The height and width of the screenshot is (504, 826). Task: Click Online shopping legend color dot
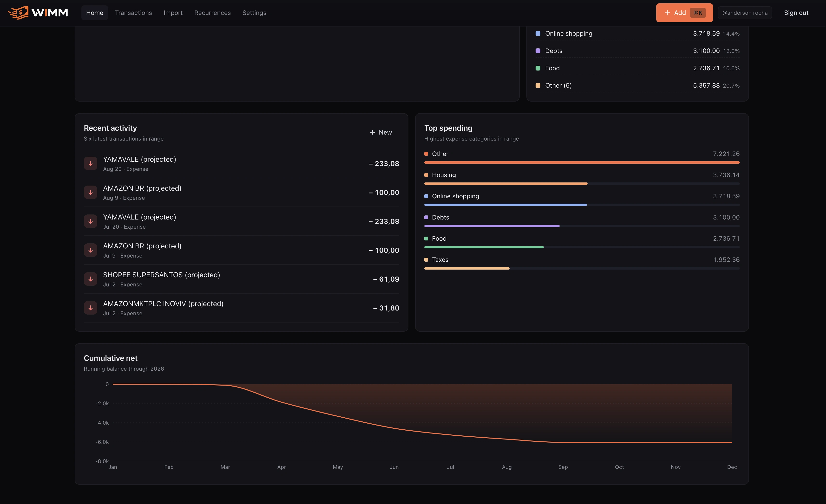click(x=538, y=33)
